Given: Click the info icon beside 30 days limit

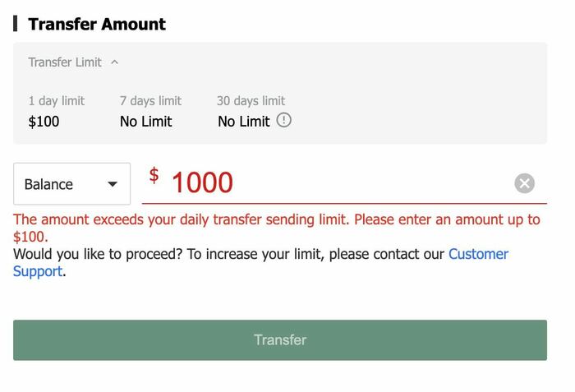Looking at the screenshot, I should [x=283, y=121].
